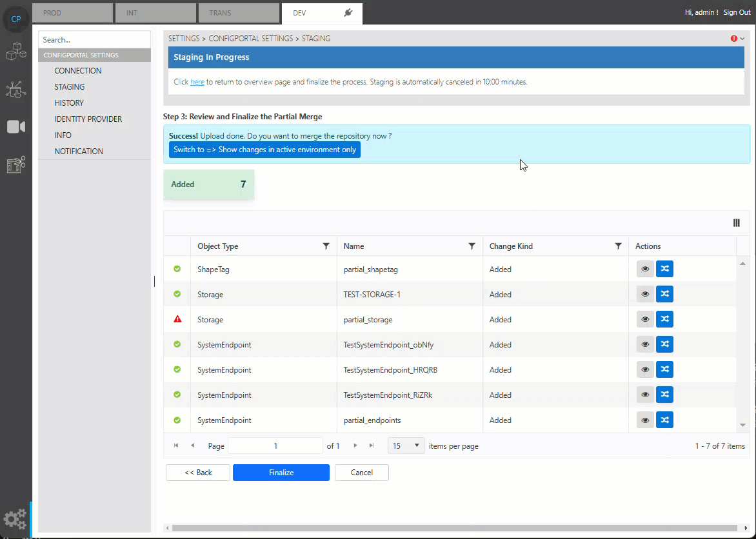756x539 pixels.
Task: Open the Change Kind column filter
Action: 618,246
